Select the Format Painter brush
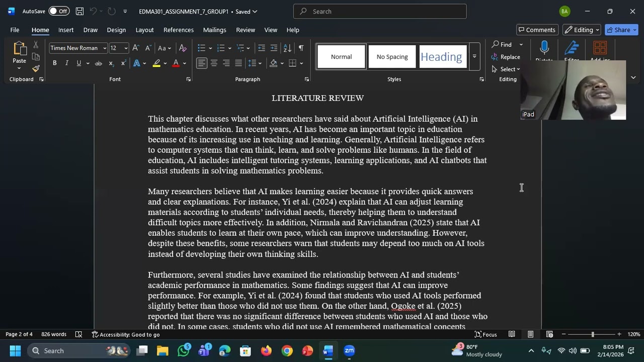Image resolution: width=644 pixels, height=362 pixels. pos(36,69)
